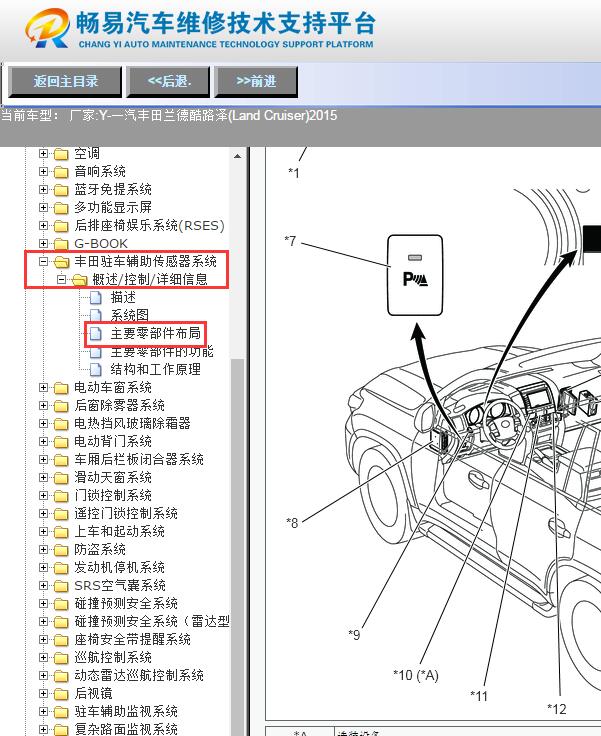Screen dimensions: 601x736
Task: Expand the 音响系统 tree node
Action: 43,171
